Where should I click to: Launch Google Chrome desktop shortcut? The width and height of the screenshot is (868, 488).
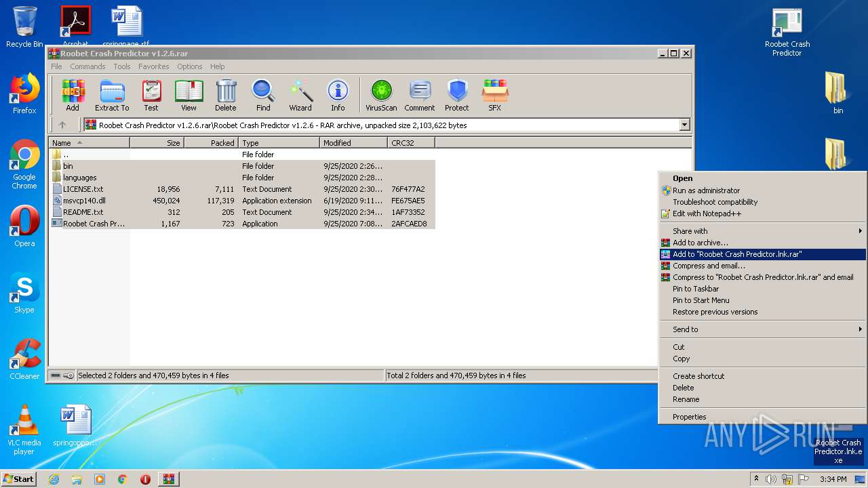[24, 164]
